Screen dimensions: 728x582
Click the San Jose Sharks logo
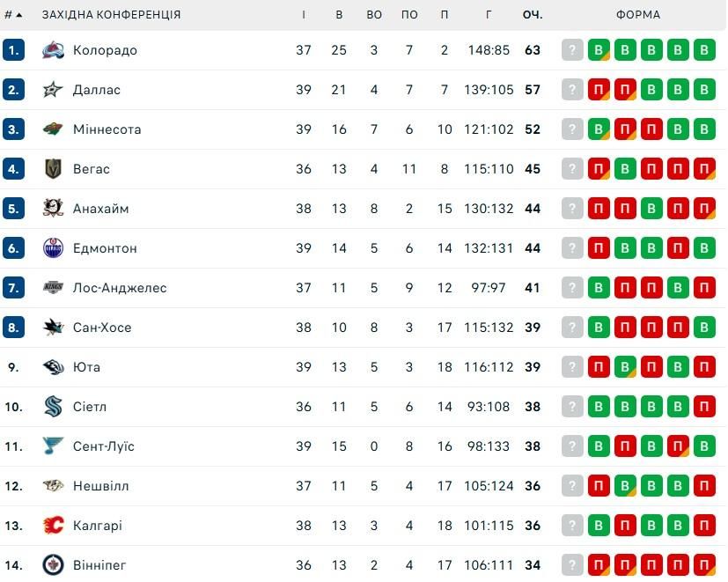click(54, 328)
